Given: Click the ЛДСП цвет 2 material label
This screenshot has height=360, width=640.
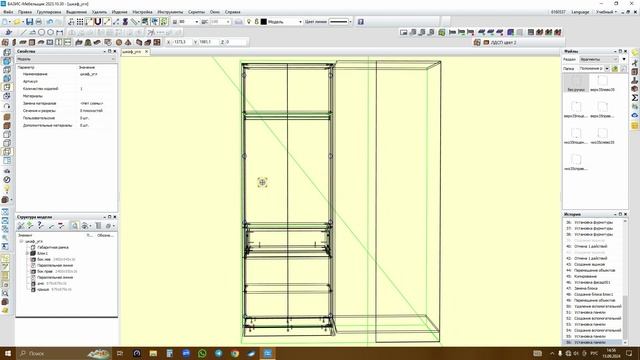Looking at the screenshot, I should (x=504, y=42).
